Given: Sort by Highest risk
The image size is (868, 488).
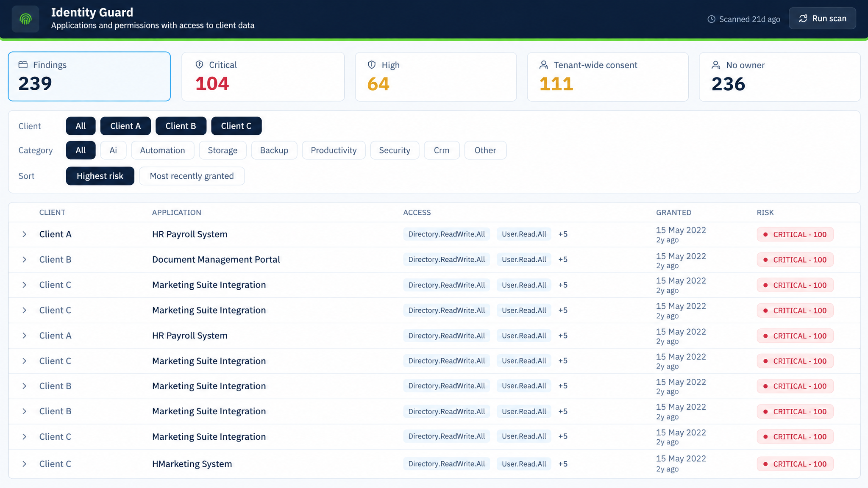Looking at the screenshot, I should click(x=100, y=176).
